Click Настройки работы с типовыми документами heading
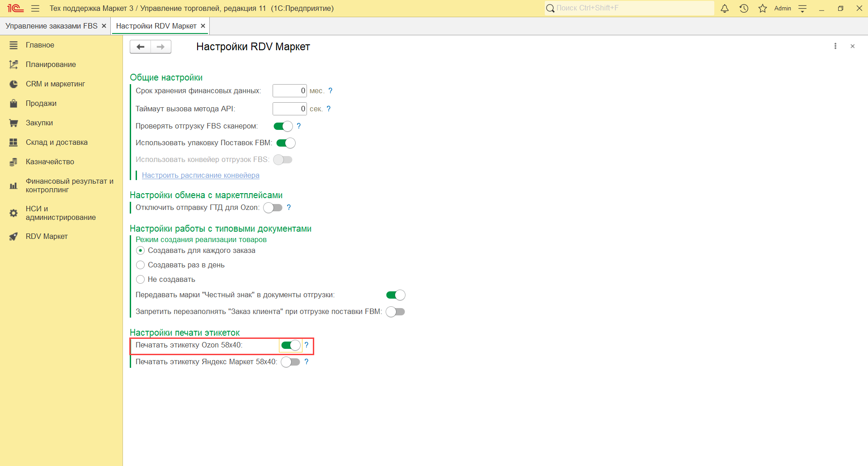This screenshot has height=466, width=868. click(221, 228)
